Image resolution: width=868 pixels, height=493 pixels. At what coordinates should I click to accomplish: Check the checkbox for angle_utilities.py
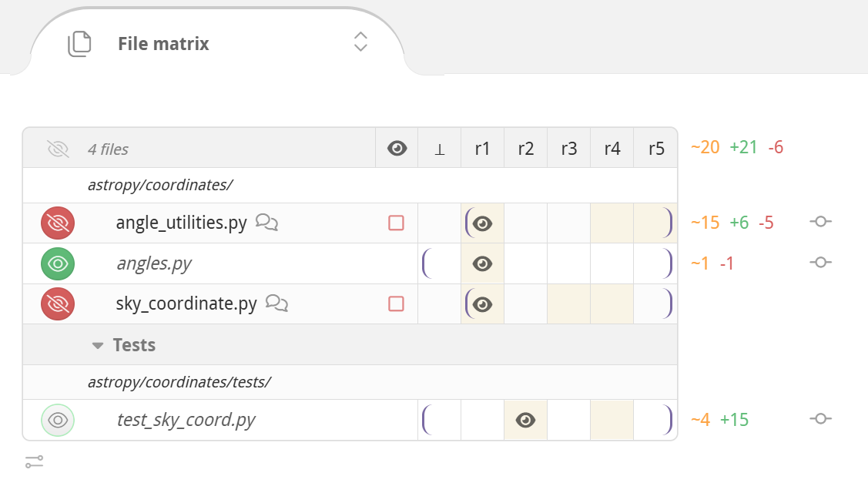(397, 223)
